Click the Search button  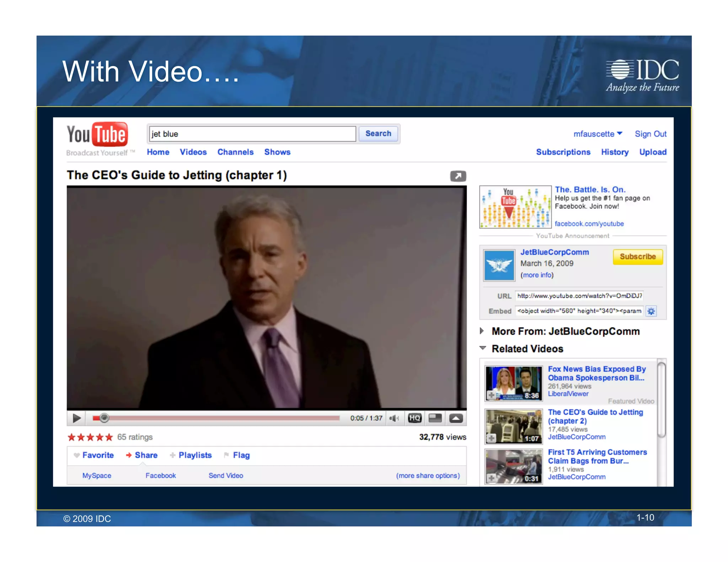click(378, 134)
